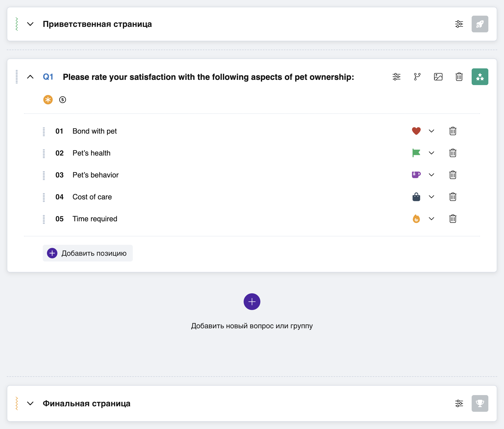Image resolution: width=504 pixels, height=429 pixels.
Task: Open Q1 question settings sliders icon
Action: pyautogui.click(x=397, y=77)
